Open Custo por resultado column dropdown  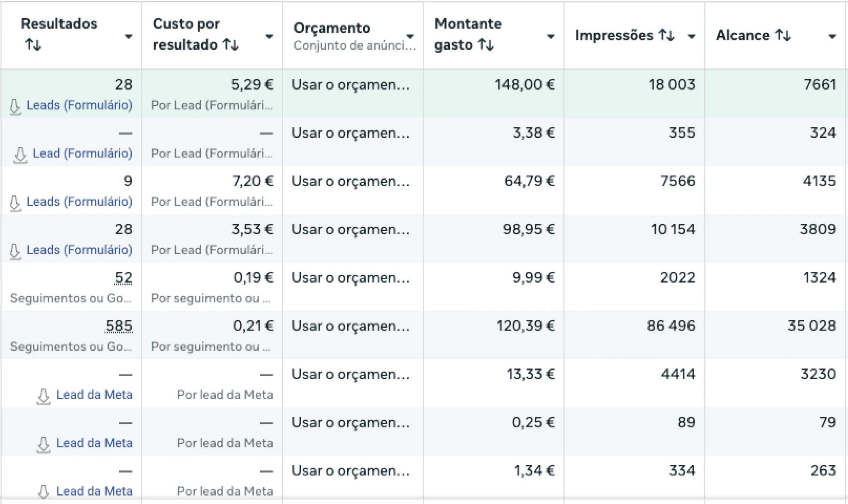[x=269, y=36]
